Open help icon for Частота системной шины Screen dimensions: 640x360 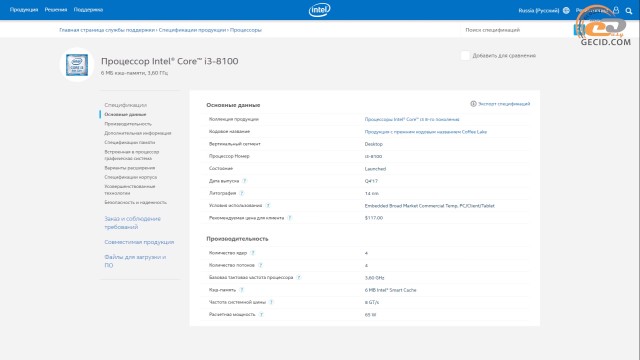[271, 302]
